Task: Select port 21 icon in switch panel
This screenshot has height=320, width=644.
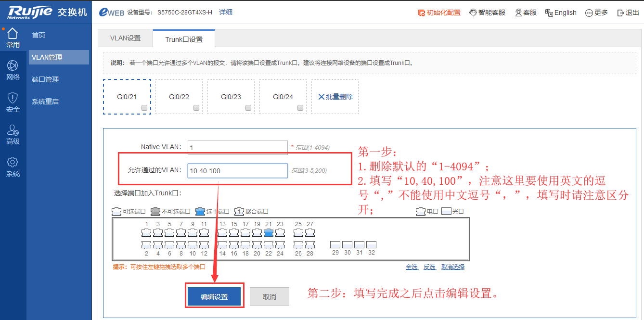Action: pos(269,233)
